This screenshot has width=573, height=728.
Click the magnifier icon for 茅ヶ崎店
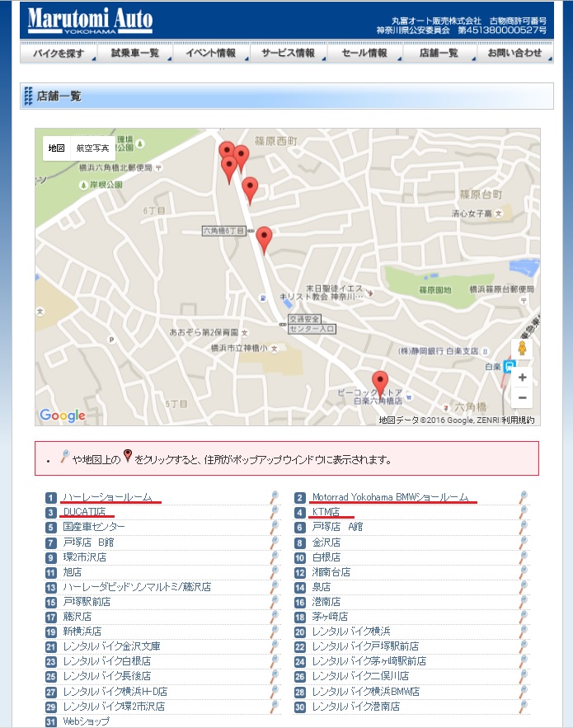pos(524,616)
